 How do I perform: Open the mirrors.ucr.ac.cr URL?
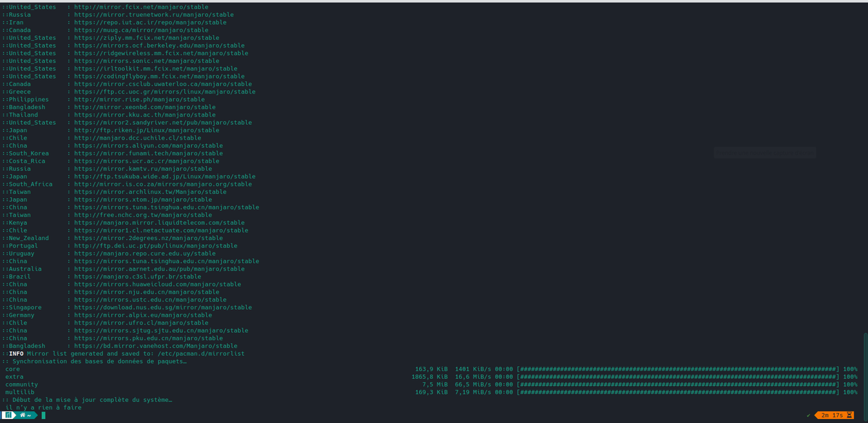[146, 161]
